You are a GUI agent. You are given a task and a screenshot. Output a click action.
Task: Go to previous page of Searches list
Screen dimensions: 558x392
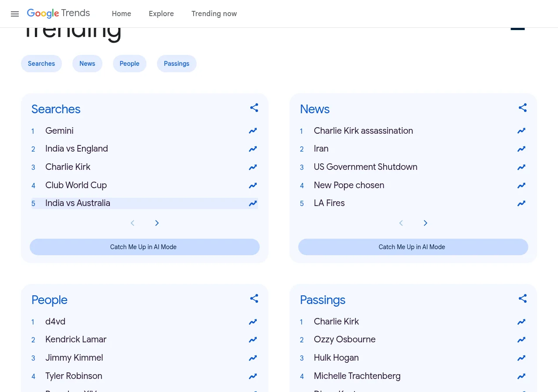tap(133, 223)
